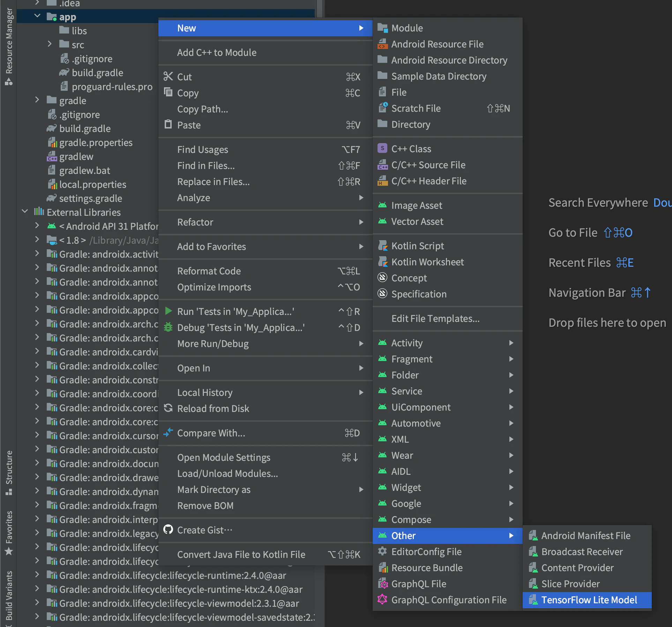Click the TensorFlow Lite Model file icon

tap(533, 600)
